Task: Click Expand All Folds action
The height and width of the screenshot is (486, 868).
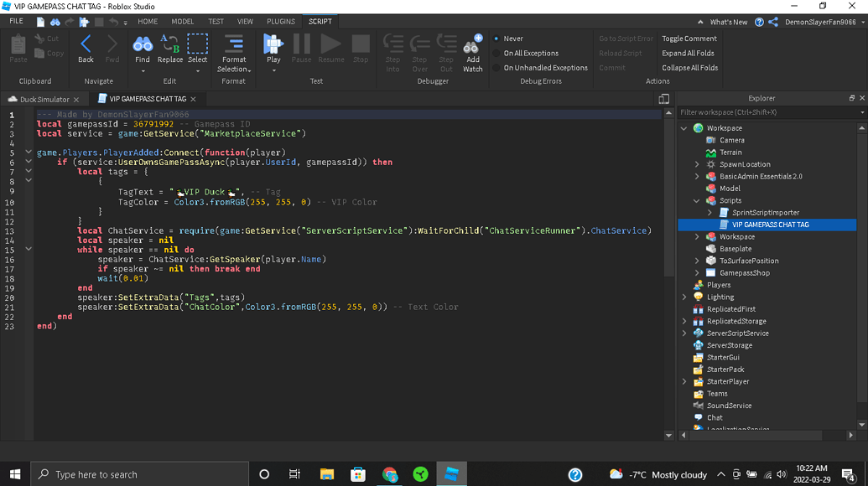Action: coord(688,53)
